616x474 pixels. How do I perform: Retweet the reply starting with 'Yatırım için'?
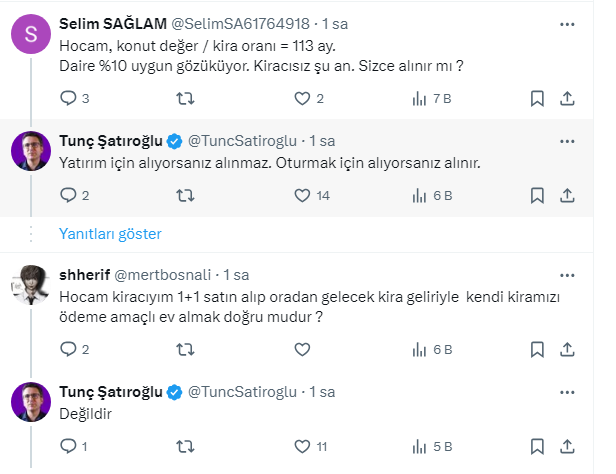click(186, 196)
